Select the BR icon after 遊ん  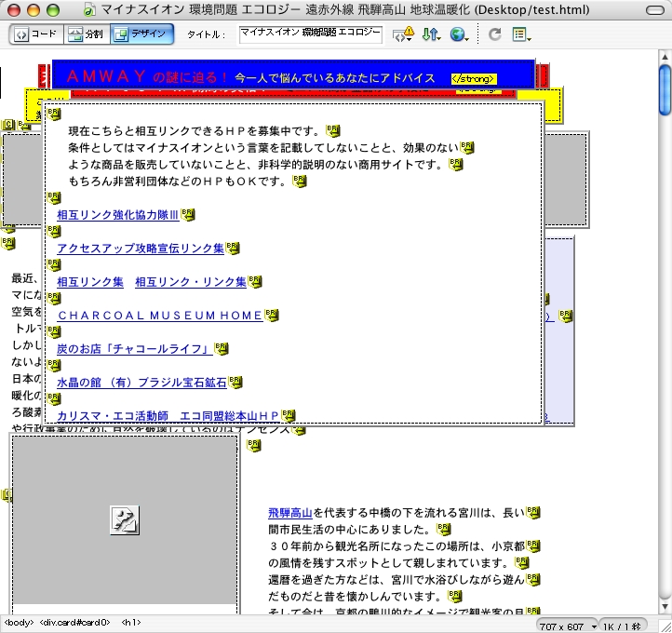coord(533,579)
